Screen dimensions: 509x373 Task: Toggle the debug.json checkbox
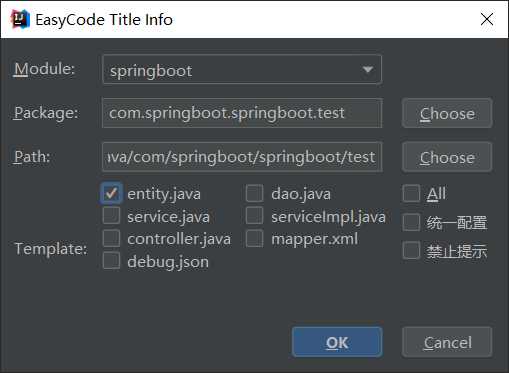pos(111,261)
